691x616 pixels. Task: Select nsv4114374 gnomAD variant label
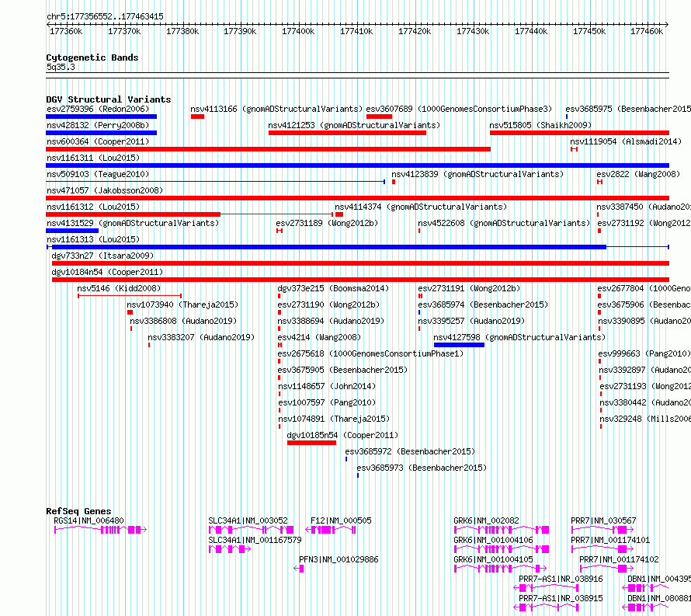421,207
